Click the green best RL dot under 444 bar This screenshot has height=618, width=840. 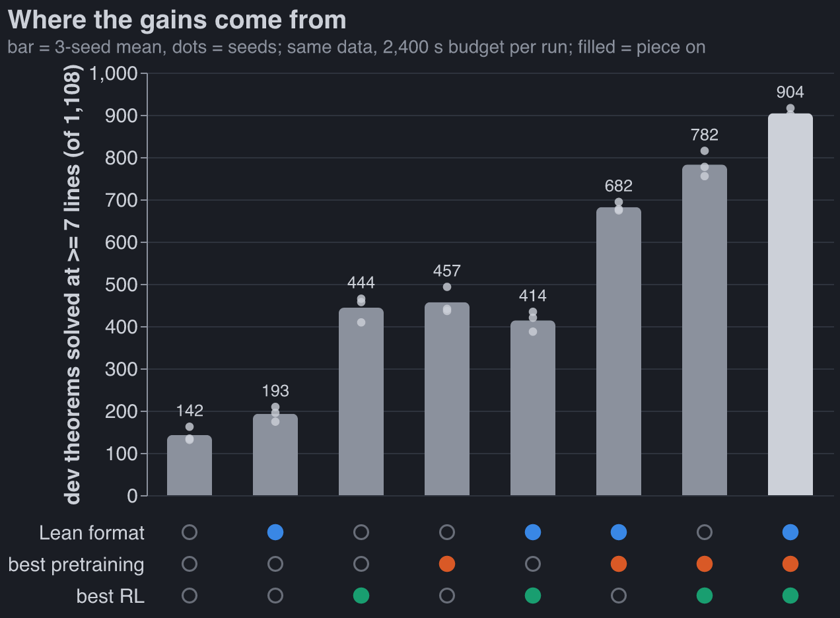point(361,596)
